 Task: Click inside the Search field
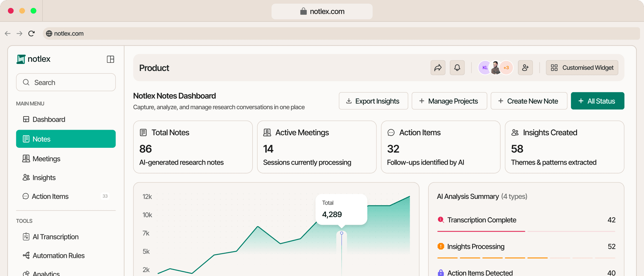66,82
